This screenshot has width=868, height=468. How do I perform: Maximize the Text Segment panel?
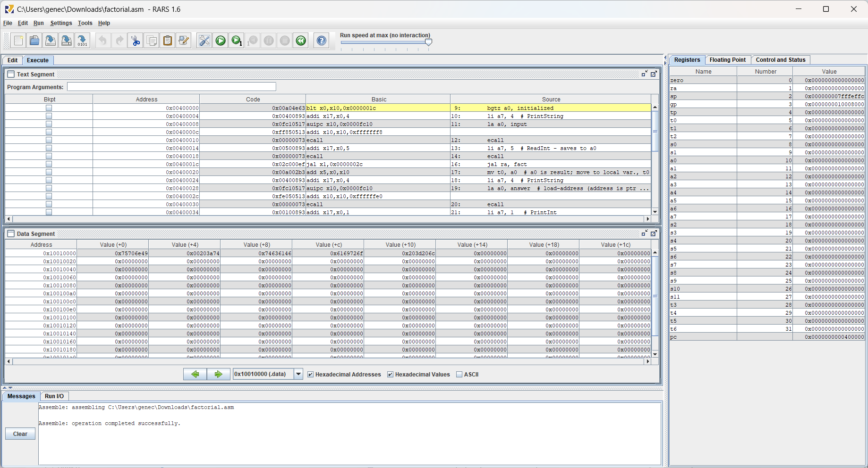pos(654,74)
